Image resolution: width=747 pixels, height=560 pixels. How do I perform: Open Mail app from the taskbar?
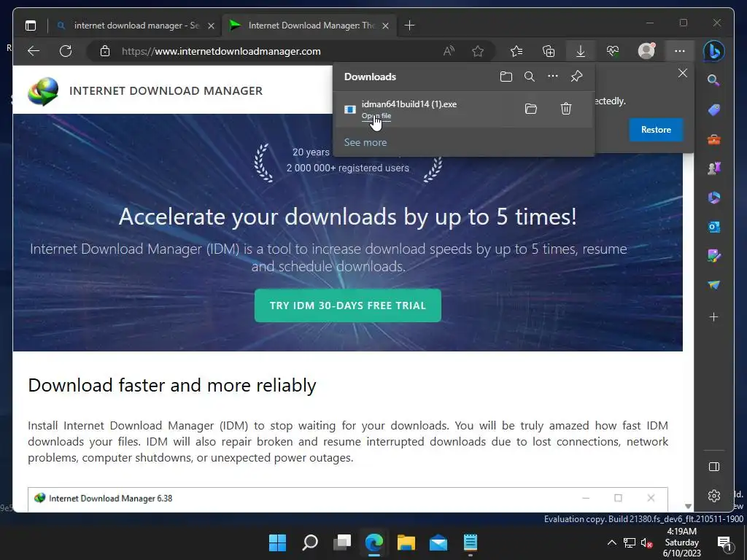(x=438, y=542)
